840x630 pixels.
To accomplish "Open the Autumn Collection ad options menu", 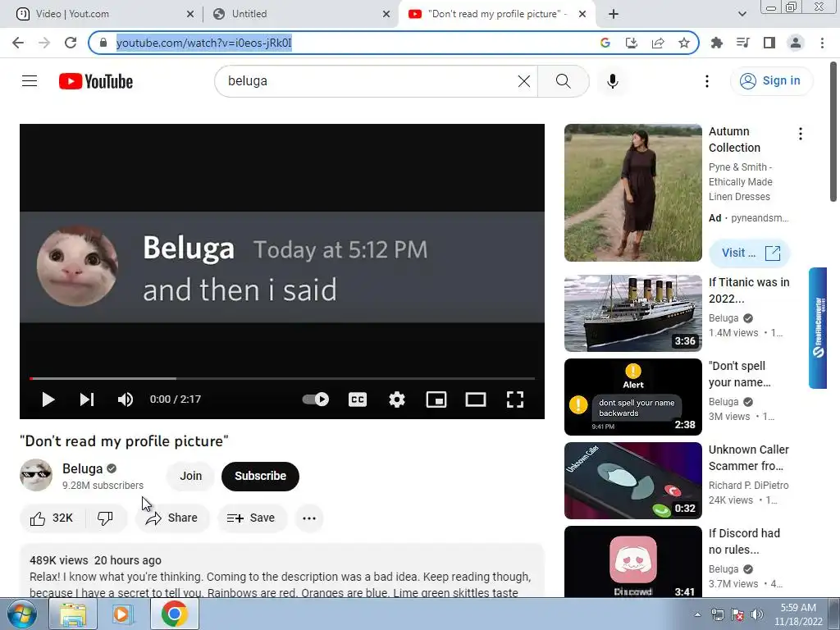I will [x=801, y=134].
